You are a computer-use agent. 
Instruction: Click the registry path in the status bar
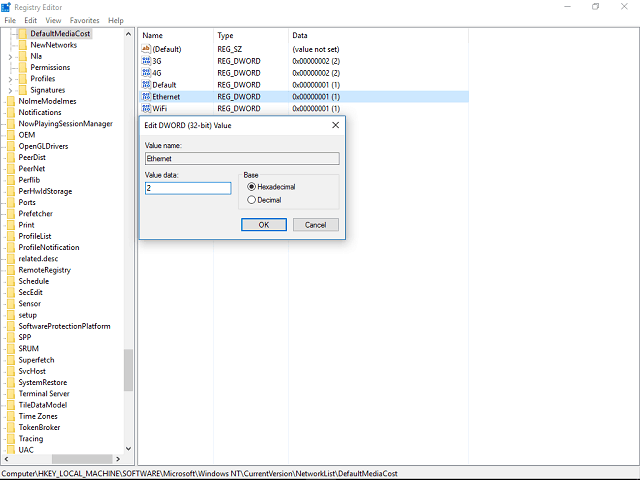click(x=199, y=474)
